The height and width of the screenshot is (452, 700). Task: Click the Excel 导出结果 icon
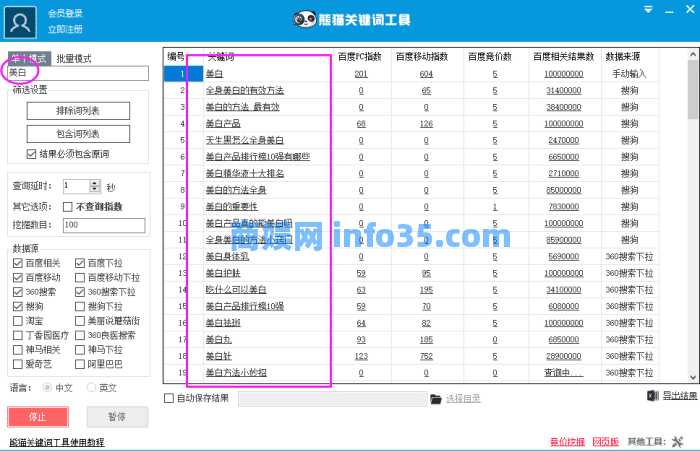[x=654, y=397]
